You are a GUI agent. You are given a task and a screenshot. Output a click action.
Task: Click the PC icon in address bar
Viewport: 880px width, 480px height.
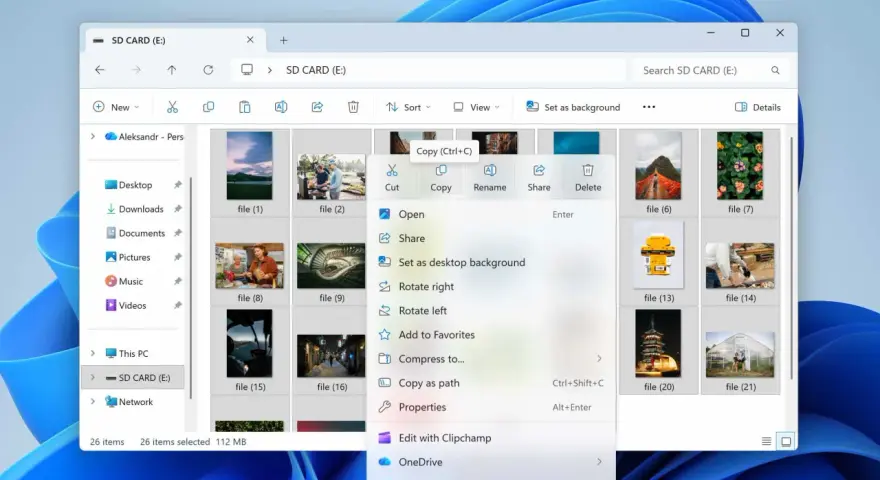pyautogui.click(x=247, y=70)
